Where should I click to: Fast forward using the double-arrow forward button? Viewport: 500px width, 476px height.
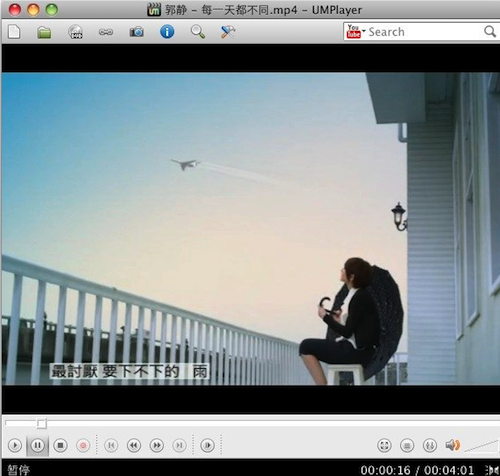coord(157,445)
